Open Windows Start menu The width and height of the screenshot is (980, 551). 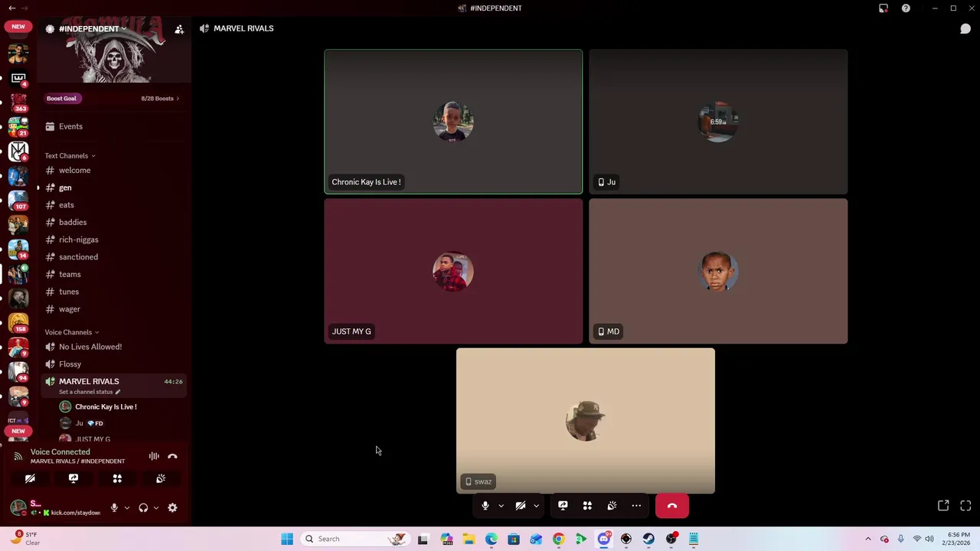(287, 539)
